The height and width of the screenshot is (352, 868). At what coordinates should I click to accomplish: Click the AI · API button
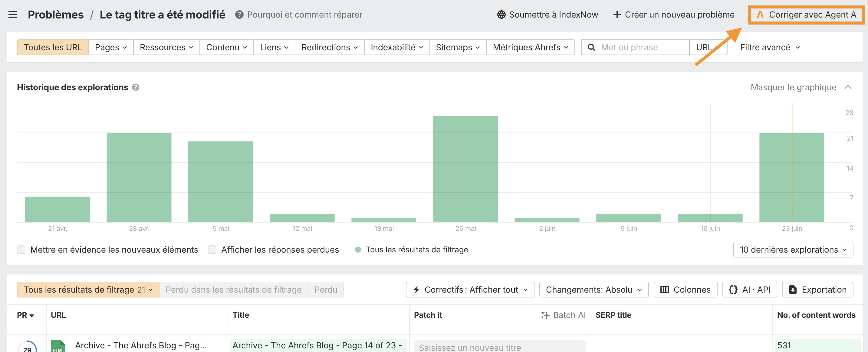tap(750, 290)
